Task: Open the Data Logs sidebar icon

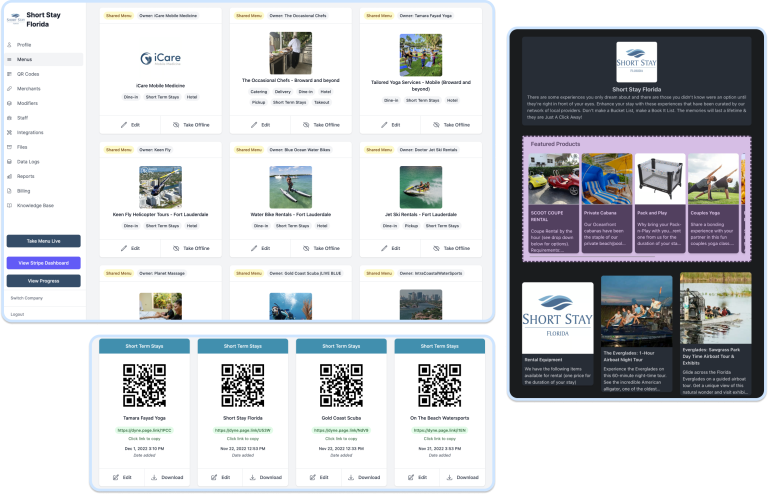Action: (x=9, y=162)
